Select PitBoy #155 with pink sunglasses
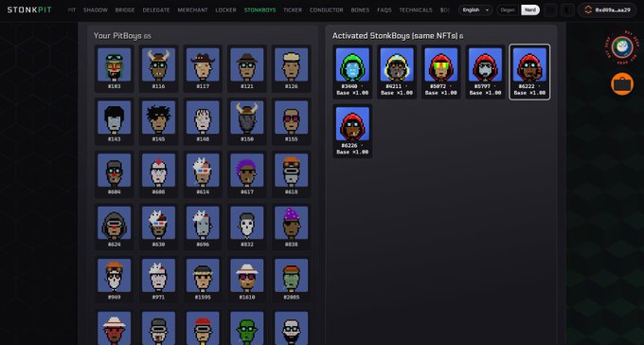The image size is (644, 345). (x=291, y=121)
